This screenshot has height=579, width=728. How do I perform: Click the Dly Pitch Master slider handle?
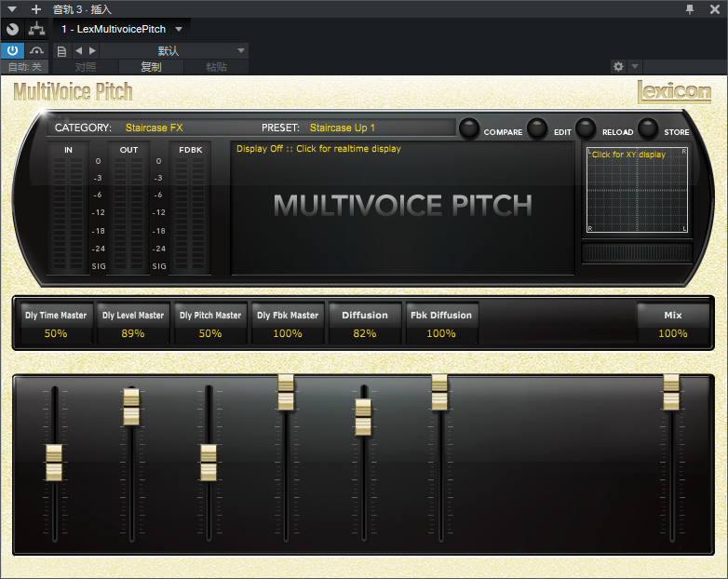click(x=208, y=463)
